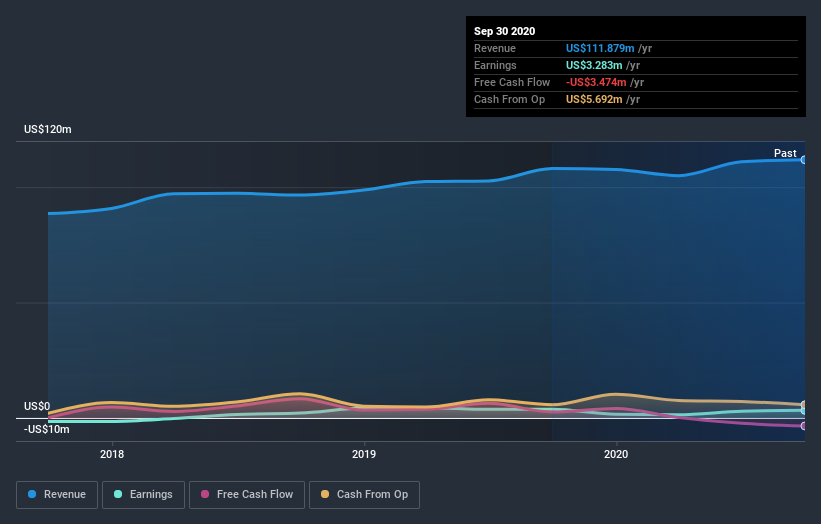This screenshot has height=524, width=821.
Task: Click the US$0 y-axis label
Action: 37,406
